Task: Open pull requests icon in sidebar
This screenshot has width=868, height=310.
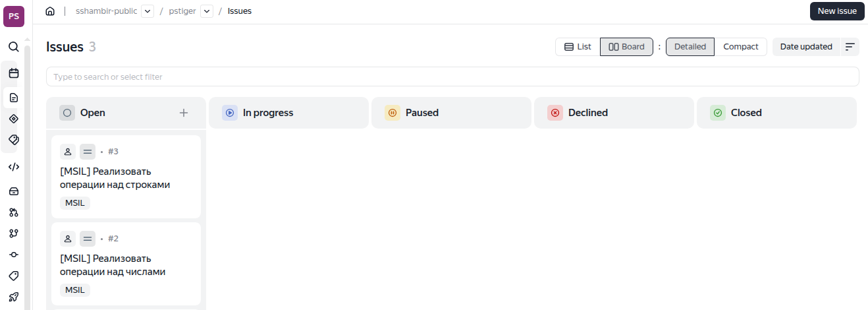Action: (13, 212)
